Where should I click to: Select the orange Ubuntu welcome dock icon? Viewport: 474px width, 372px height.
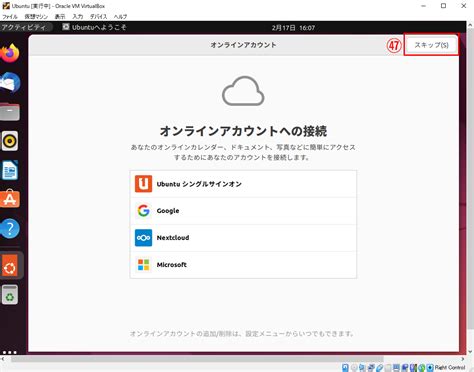pos(10,266)
